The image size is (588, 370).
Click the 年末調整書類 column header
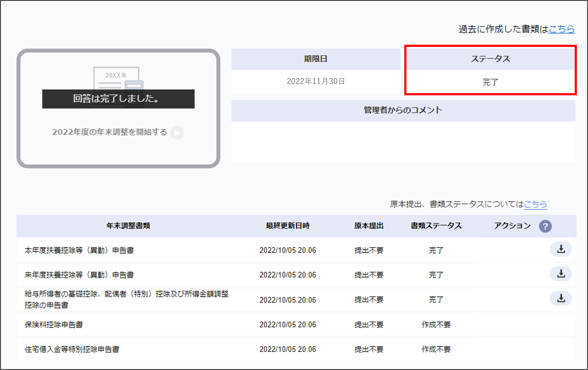pos(128,226)
